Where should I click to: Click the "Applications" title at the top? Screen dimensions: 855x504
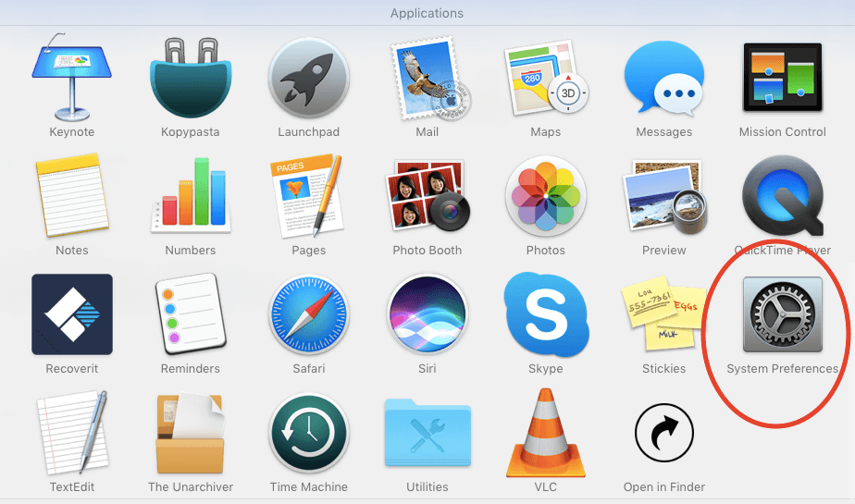[x=427, y=13]
